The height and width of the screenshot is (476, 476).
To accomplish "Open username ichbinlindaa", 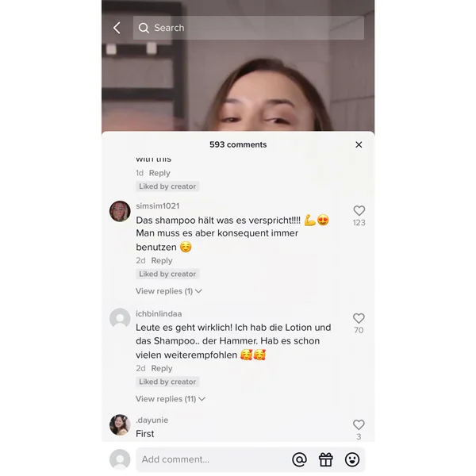I will pos(159,313).
